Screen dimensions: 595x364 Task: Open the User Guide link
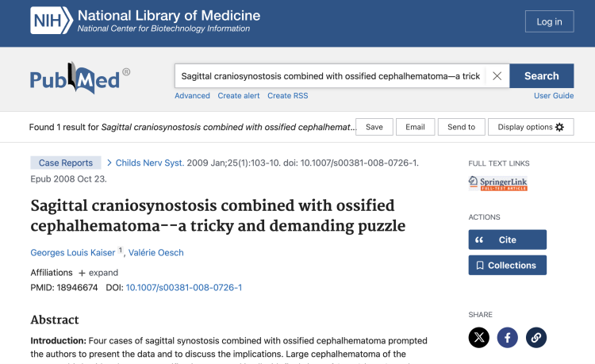[x=554, y=96]
